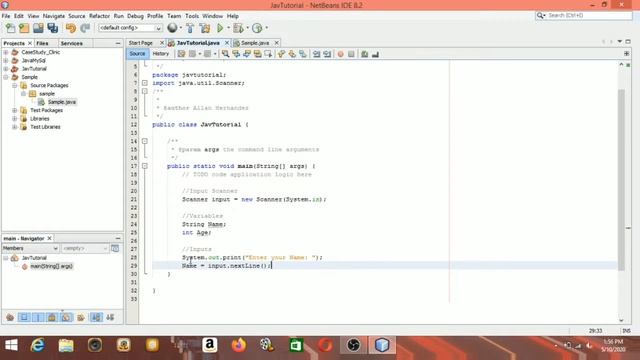Viewport: 640px width, 360px height.
Task: Click the Undo arrow icon
Action: coord(71,28)
